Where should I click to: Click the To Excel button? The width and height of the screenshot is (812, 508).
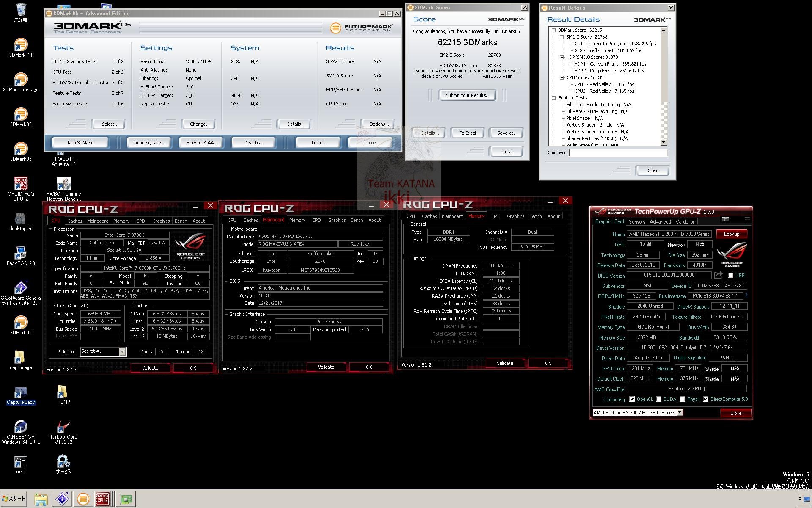[x=467, y=133]
